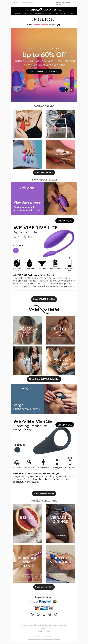Viewport: 88px width, 644px height.
Task: Click the Smartphone App icon under Jive Lite
Action: (70, 263)
